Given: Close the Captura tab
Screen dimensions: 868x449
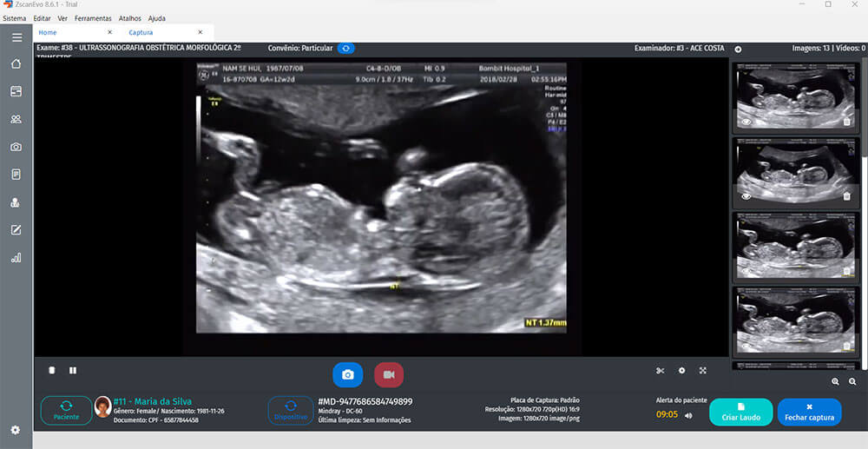Looking at the screenshot, I should click(200, 32).
